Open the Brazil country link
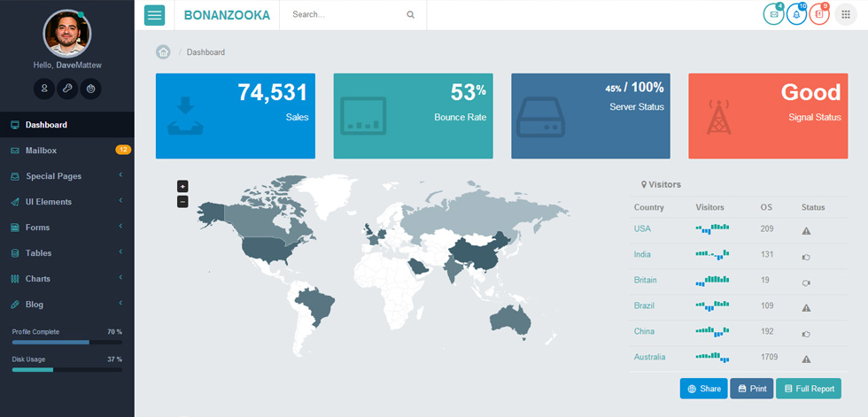Screen dimensions: 868x417 click(644, 305)
